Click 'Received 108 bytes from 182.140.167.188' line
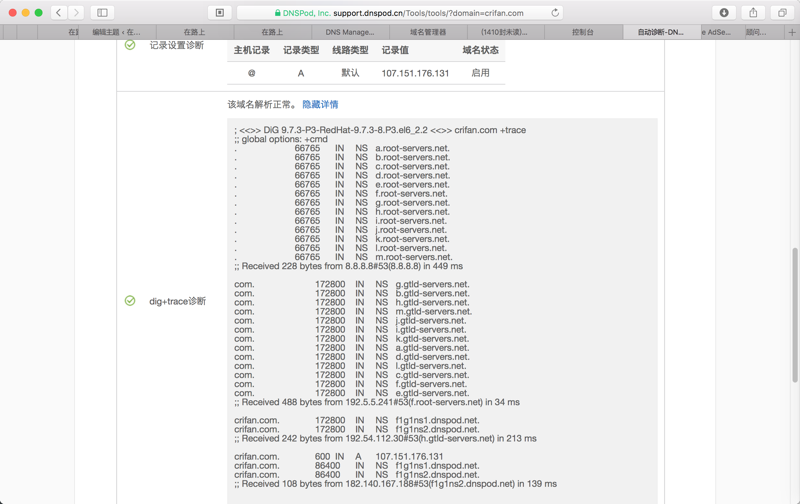The width and height of the screenshot is (800, 504). 395,484
